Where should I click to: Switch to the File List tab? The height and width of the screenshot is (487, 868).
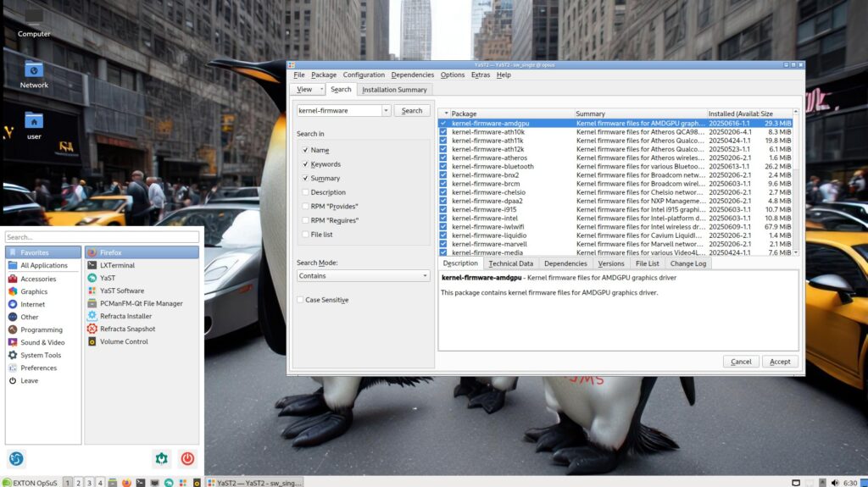tap(647, 263)
